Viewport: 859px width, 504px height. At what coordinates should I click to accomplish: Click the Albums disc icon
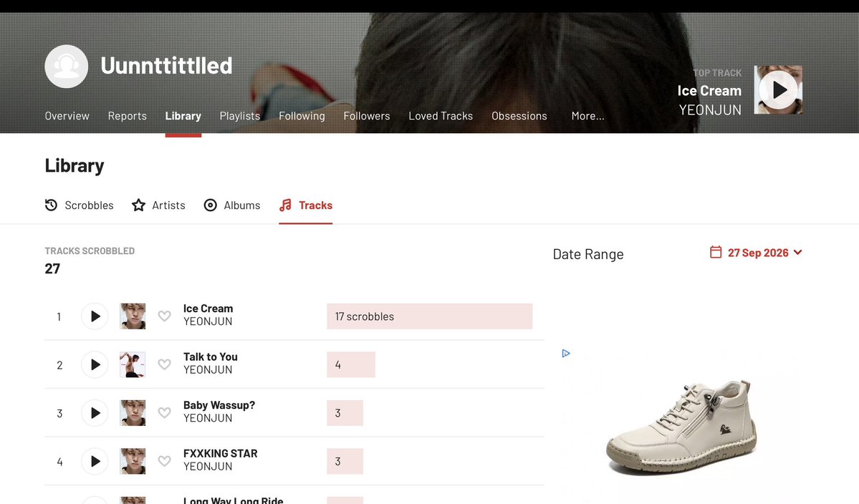click(211, 205)
